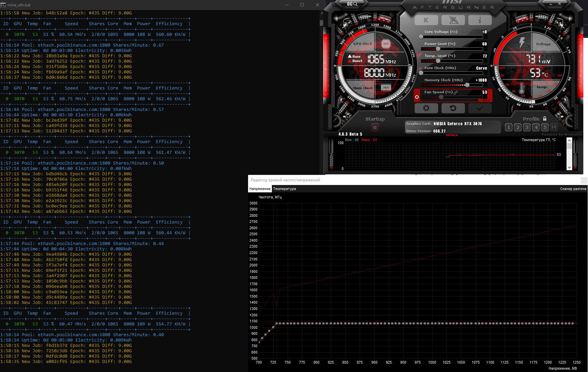Image resolution: width=588 pixels, height=372 pixels.
Task: Click the GPU chip icon in the clock gauge
Action: (386, 44)
